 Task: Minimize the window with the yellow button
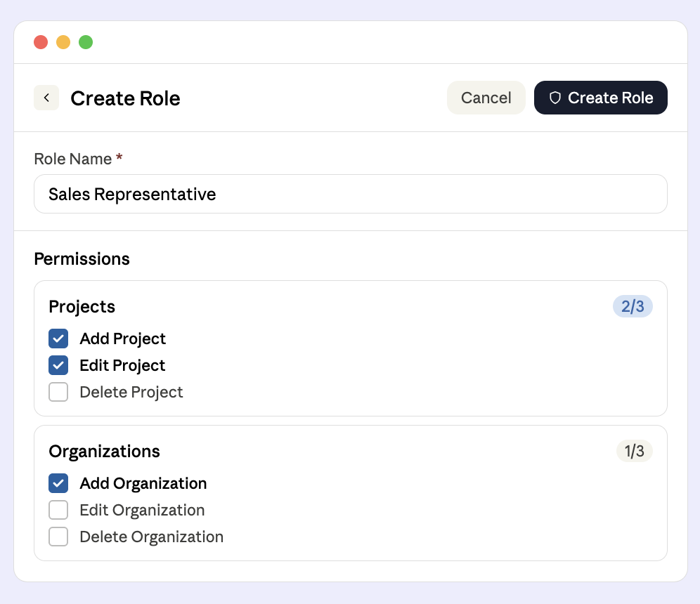click(x=63, y=42)
